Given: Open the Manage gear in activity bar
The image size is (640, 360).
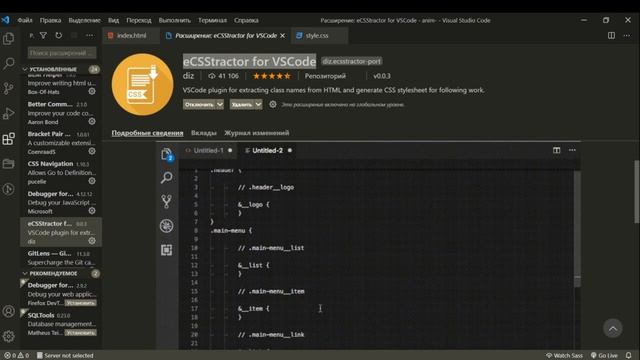Looking at the screenshot, I should click(9, 336).
